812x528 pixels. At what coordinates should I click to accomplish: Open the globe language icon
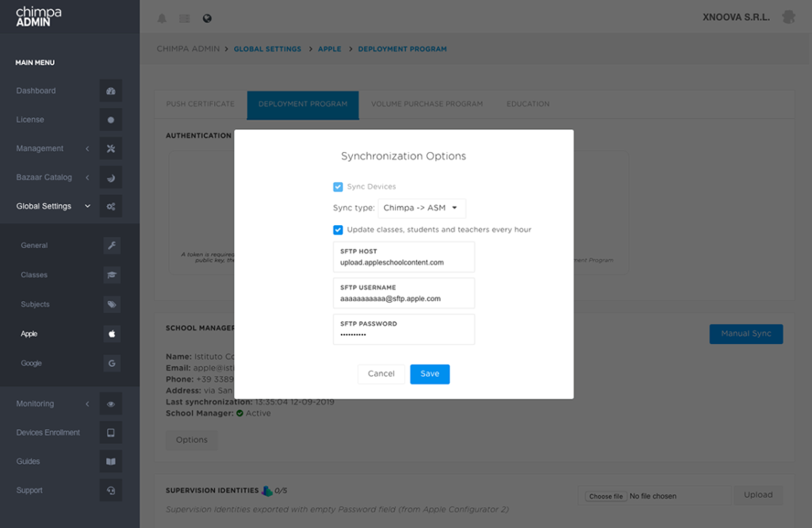[x=207, y=19]
